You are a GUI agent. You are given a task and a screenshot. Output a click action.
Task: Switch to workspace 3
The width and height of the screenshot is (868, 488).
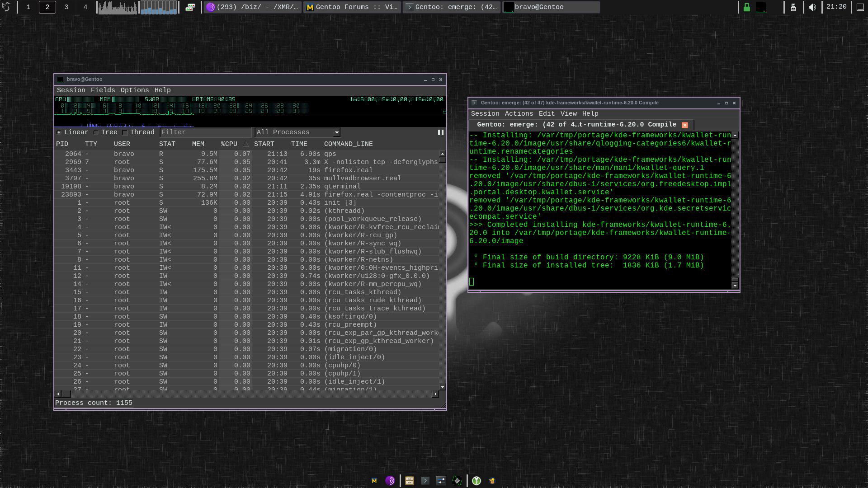point(66,7)
